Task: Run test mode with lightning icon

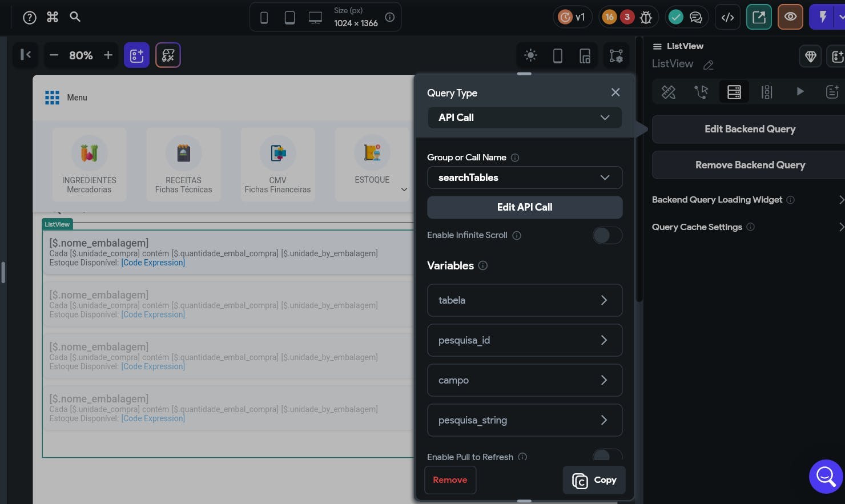Action: (x=823, y=17)
